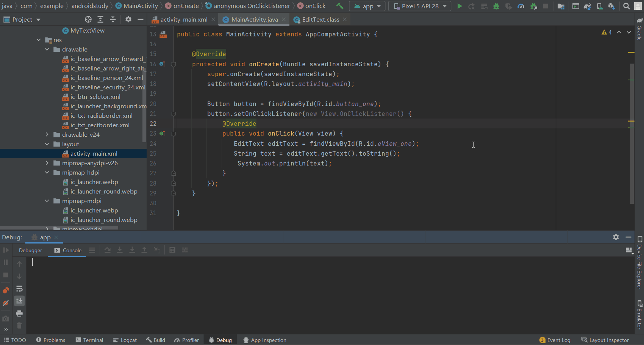
Task: Attach debugger to Android process icon
Action: click(534, 6)
